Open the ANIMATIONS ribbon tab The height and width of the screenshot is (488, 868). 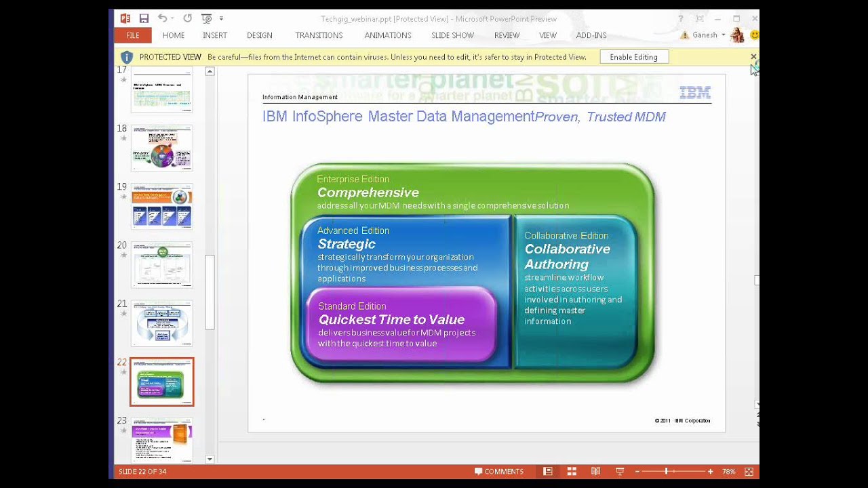pyautogui.click(x=388, y=35)
